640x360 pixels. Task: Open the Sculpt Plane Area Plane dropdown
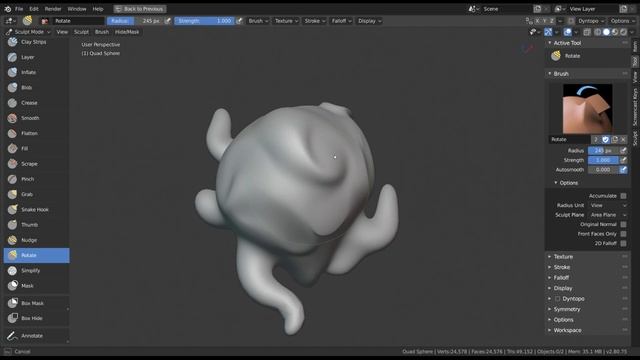pyautogui.click(x=608, y=215)
